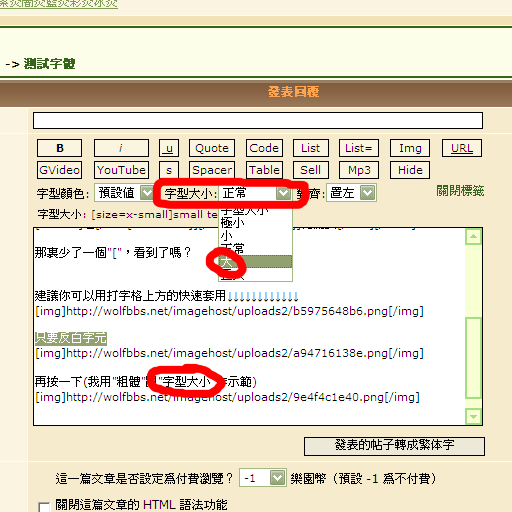Apply underline with the u button

click(x=169, y=148)
